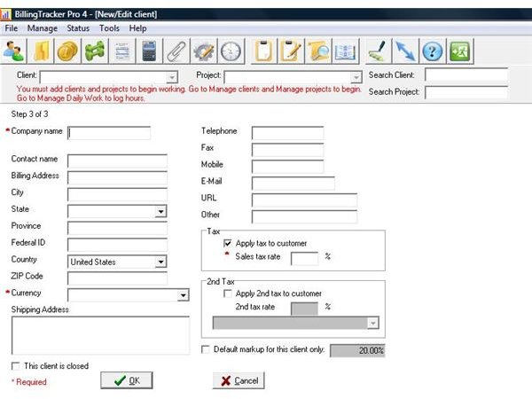Viewport: 532px width, 399px height.
Task: Enable Apply 2nd tax to customer
Action: (x=227, y=293)
